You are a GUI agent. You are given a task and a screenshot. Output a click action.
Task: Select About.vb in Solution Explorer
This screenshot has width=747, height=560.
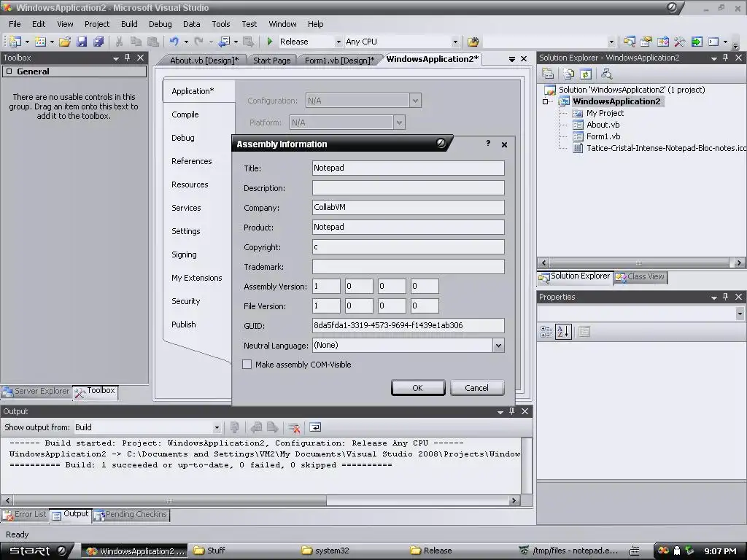(x=603, y=125)
